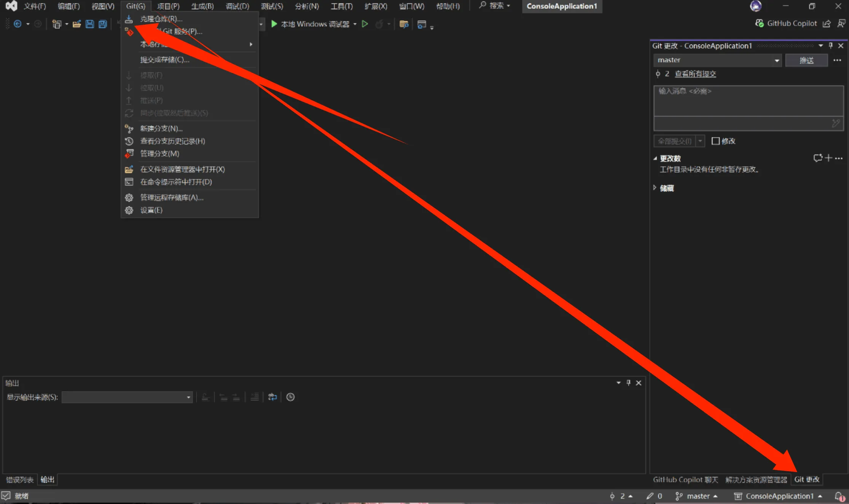This screenshot has width=849, height=504.
Task: Switch to the 错误列表 tab
Action: click(20, 480)
